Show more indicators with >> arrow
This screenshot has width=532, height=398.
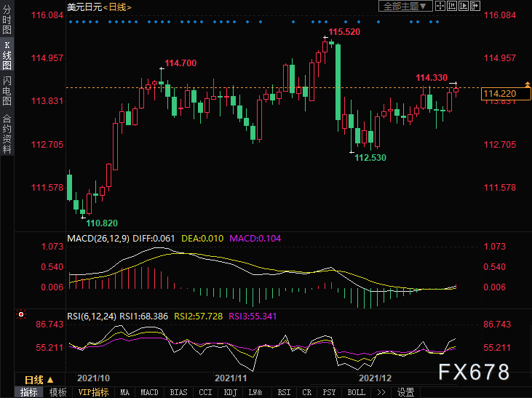381,392
